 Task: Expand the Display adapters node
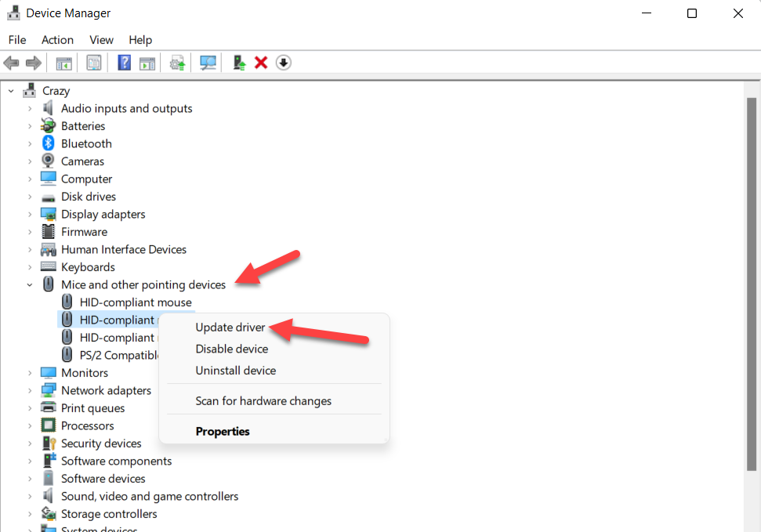point(31,215)
